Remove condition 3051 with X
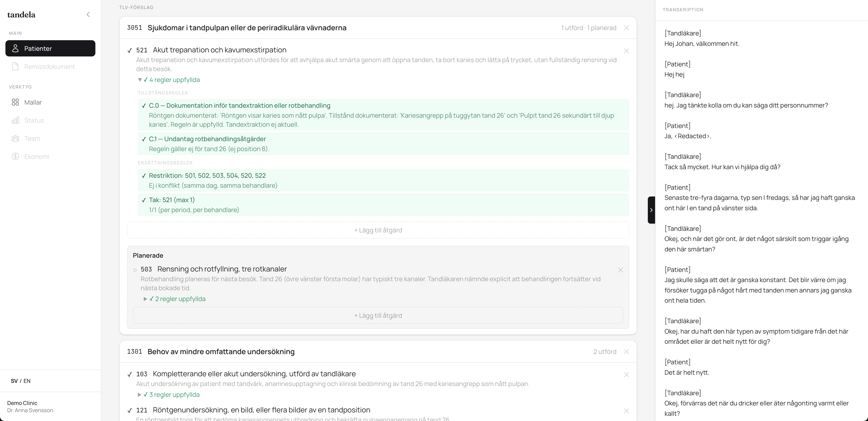This screenshot has width=868, height=421. 626,28
